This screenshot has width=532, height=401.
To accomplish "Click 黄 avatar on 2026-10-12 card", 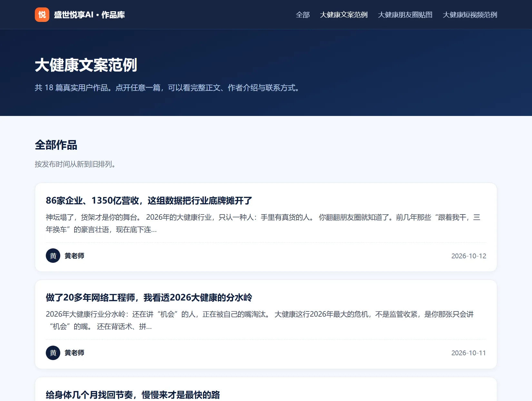I will (x=53, y=256).
